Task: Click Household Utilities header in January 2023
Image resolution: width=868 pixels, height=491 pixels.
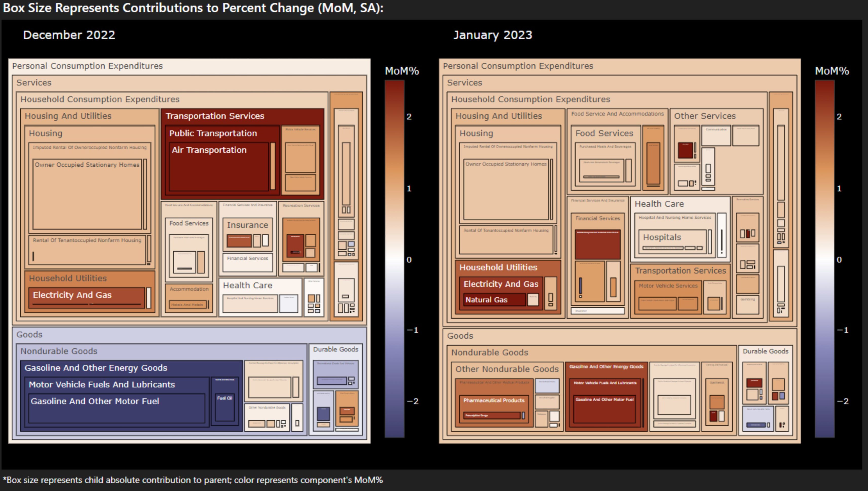Action: coord(498,267)
